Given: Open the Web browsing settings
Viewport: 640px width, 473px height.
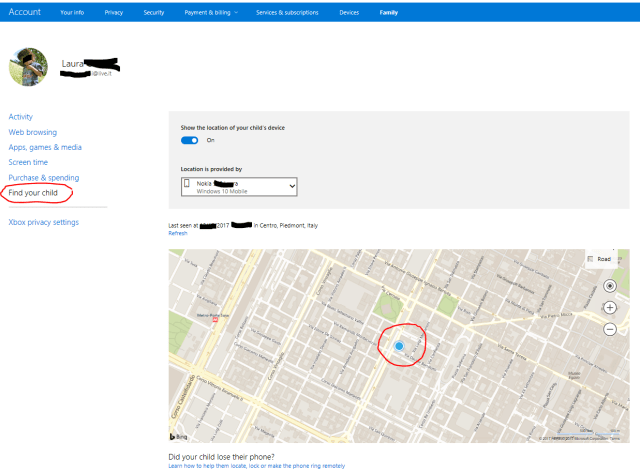Looking at the screenshot, I should click(x=33, y=132).
